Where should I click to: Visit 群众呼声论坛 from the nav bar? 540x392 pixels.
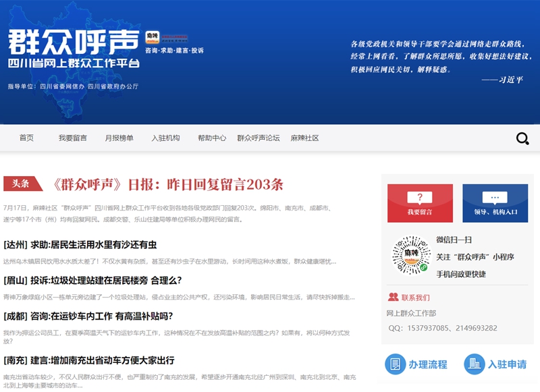coord(258,138)
